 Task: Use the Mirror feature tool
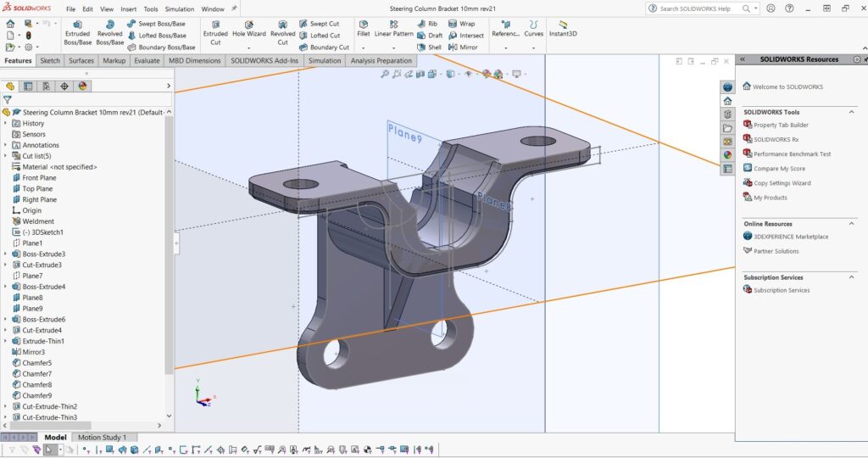click(x=462, y=47)
